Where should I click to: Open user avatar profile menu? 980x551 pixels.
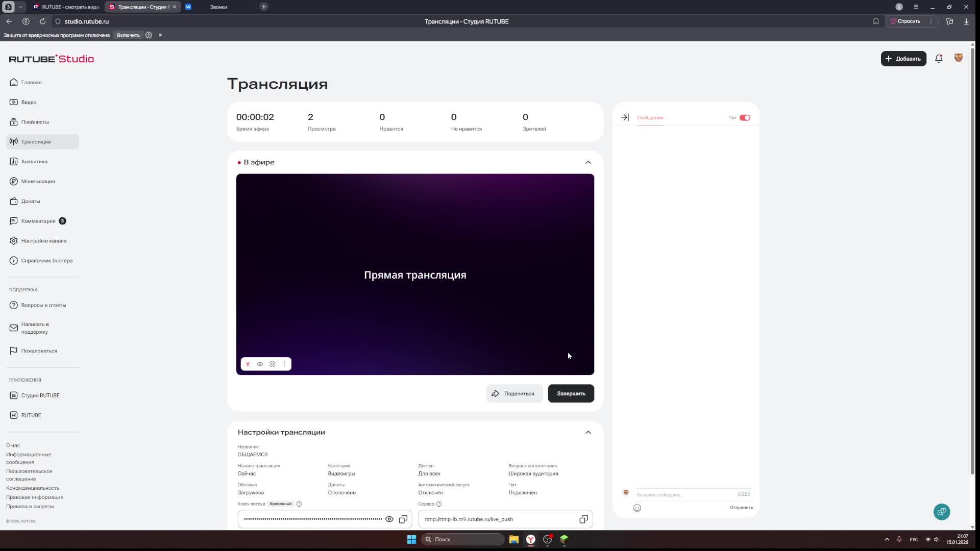coord(958,58)
